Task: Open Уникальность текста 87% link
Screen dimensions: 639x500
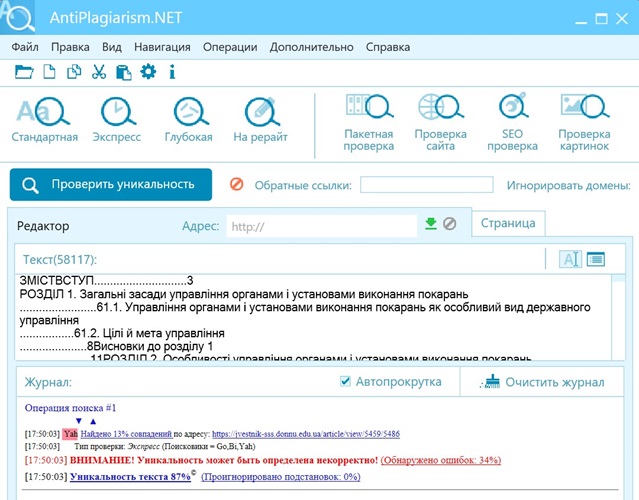Action: pos(130,476)
